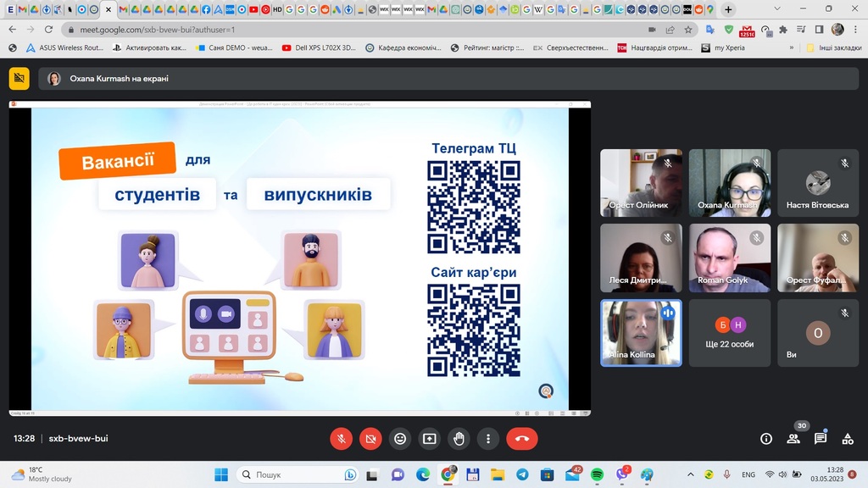Click the present screen icon

point(430,439)
